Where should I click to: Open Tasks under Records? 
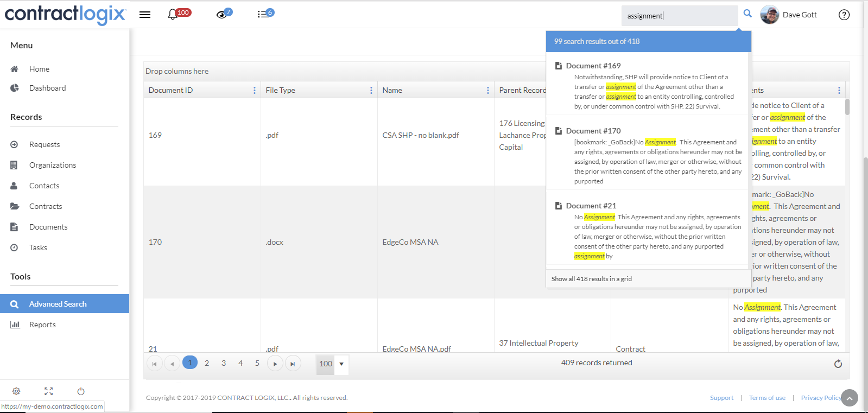[x=38, y=247]
